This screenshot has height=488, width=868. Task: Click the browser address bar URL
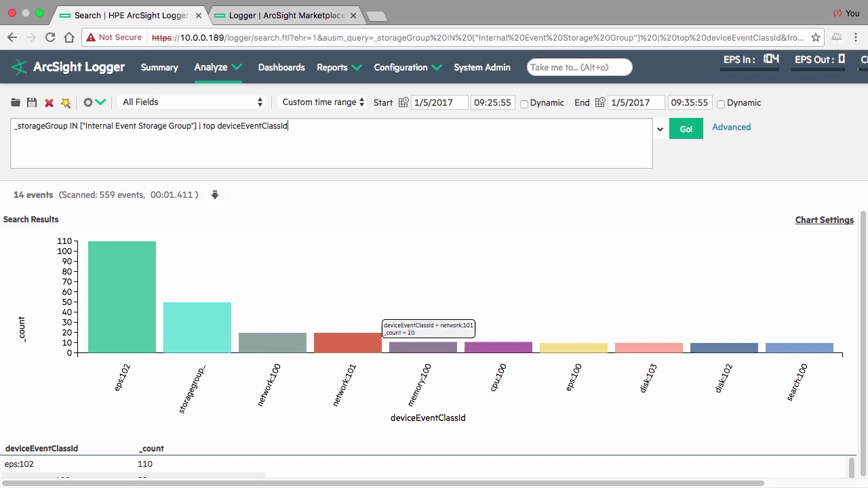[x=478, y=38]
